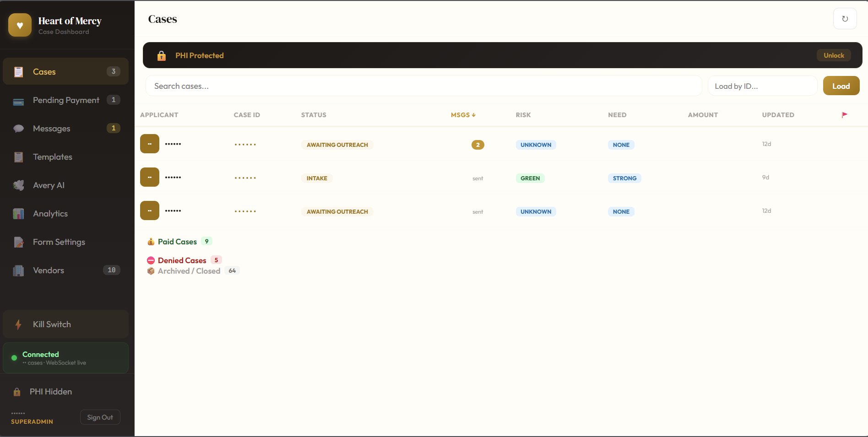The image size is (868, 437).
Task: Click the Pending Payment card icon
Action: tap(18, 101)
